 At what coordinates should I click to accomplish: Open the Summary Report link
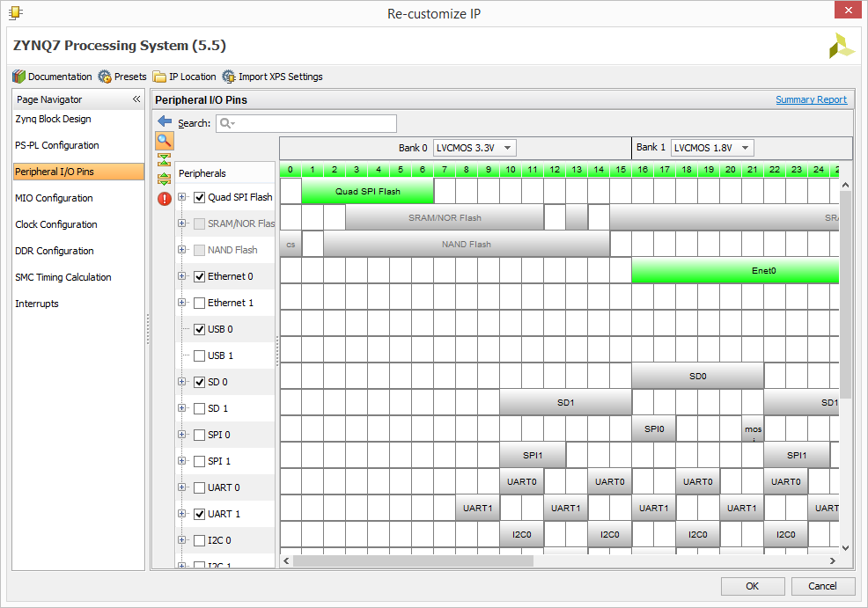pyautogui.click(x=811, y=99)
